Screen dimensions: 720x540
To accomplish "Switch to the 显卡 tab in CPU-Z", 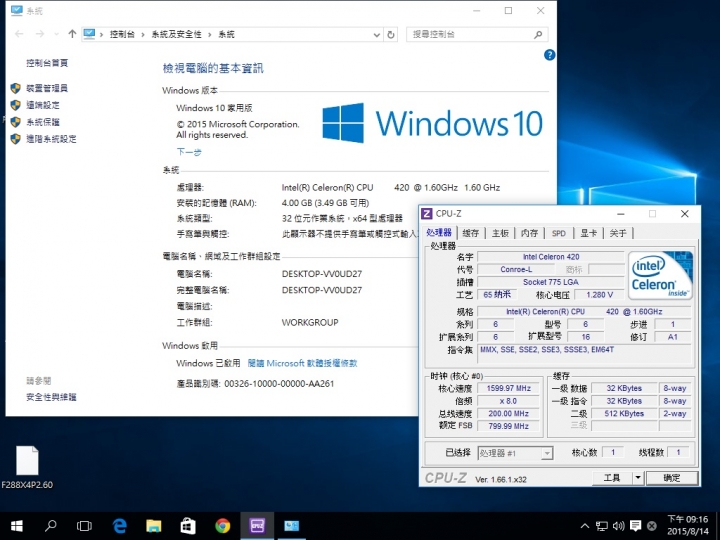I will (588, 233).
